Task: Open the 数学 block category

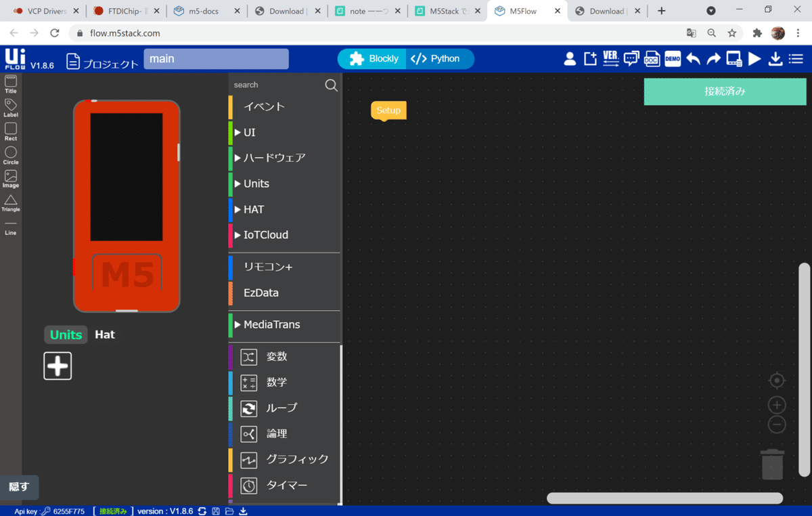Action: pyautogui.click(x=284, y=383)
